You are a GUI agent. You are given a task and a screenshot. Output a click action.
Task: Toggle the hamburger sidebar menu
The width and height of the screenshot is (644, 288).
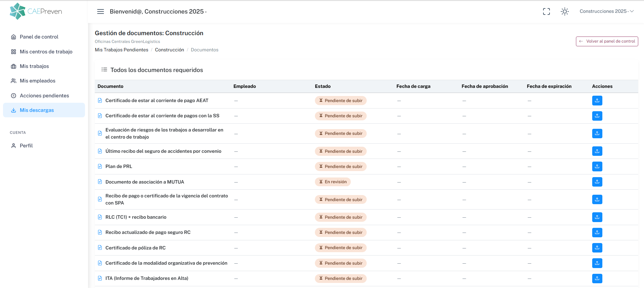click(x=101, y=11)
